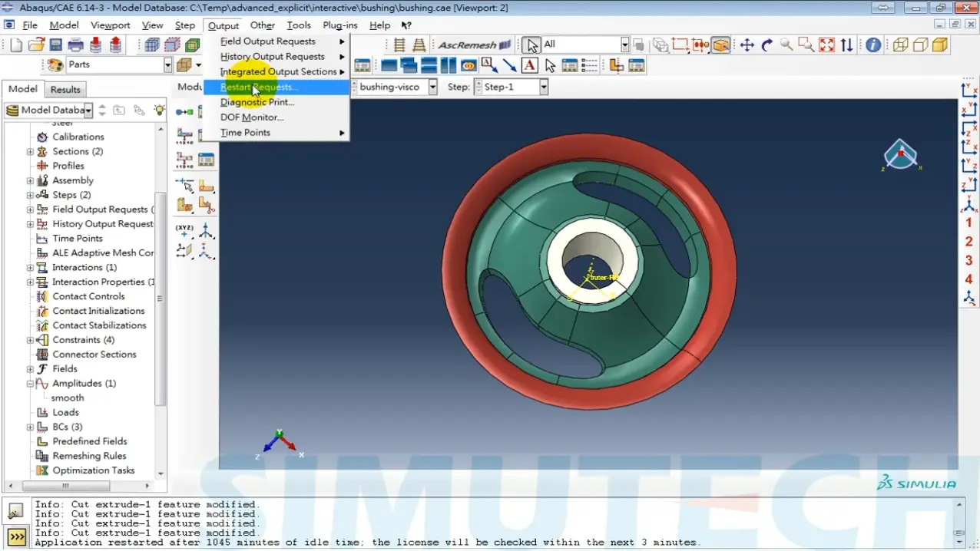Select Optimization Tasks tree item
The image size is (980, 551).
click(93, 471)
